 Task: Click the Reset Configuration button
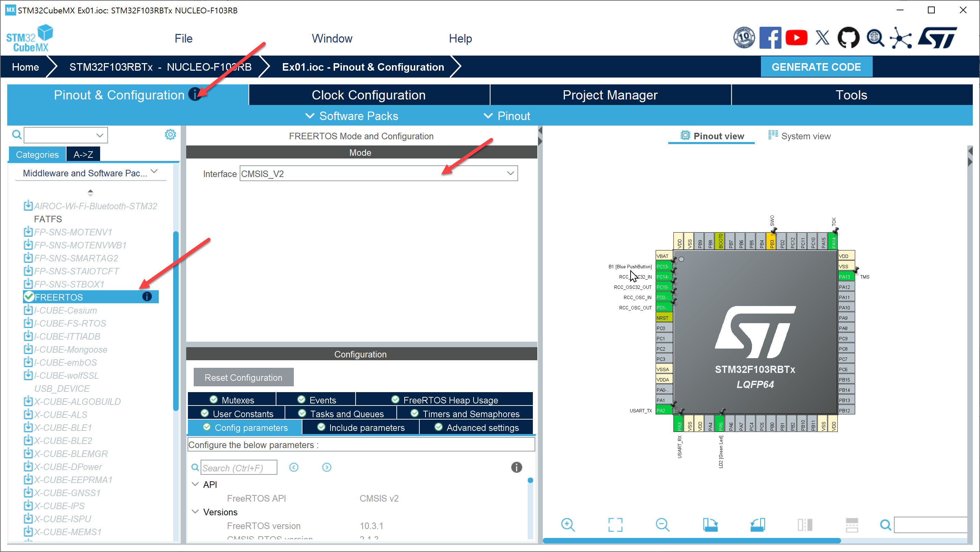pos(243,377)
